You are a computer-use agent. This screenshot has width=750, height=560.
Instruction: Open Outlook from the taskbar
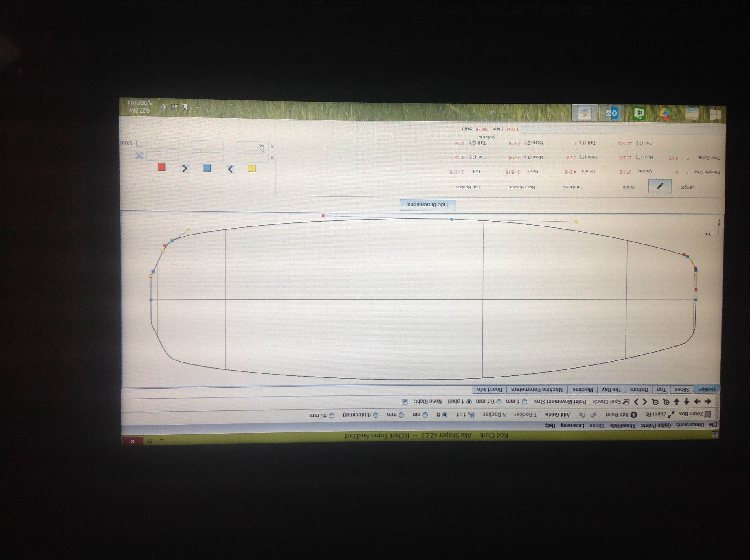pyautogui.click(x=612, y=113)
